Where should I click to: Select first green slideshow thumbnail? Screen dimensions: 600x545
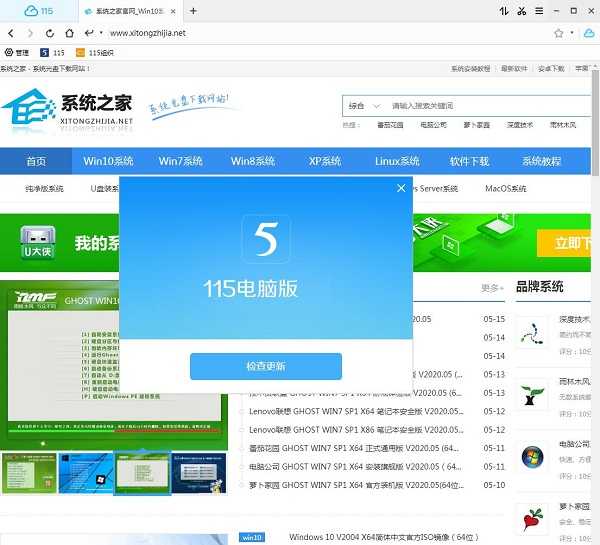point(29,473)
